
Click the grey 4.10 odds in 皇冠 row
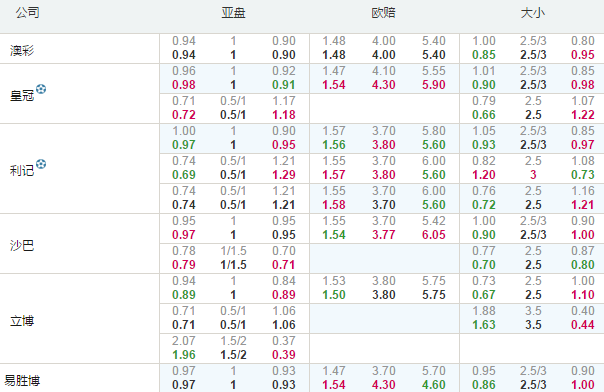click(384, 71)
